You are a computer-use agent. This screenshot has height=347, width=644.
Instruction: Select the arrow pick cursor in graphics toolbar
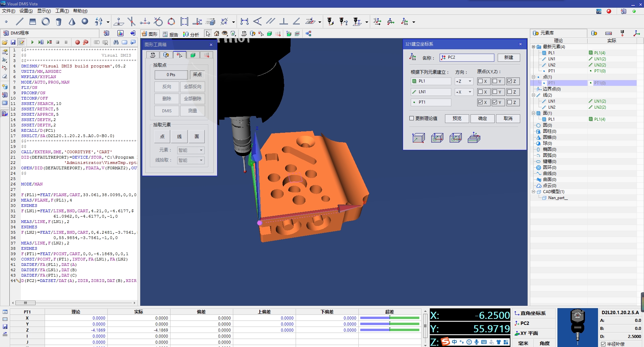tap(208, 34)
